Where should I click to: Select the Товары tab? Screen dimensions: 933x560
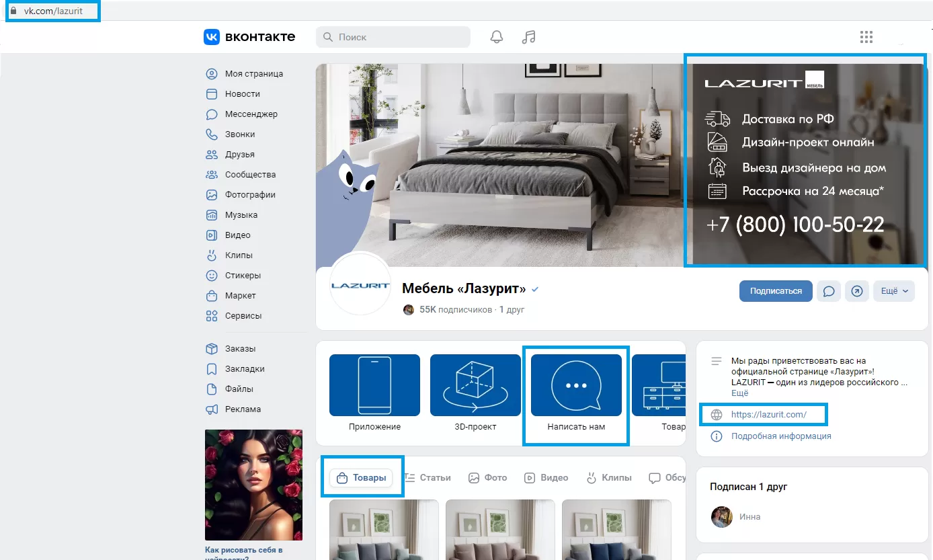point(362,478)
